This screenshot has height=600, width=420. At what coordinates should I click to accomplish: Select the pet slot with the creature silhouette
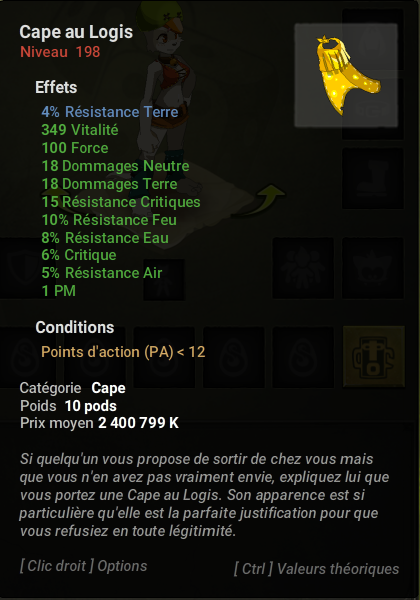pyautogui.click(x=303, y=268)
